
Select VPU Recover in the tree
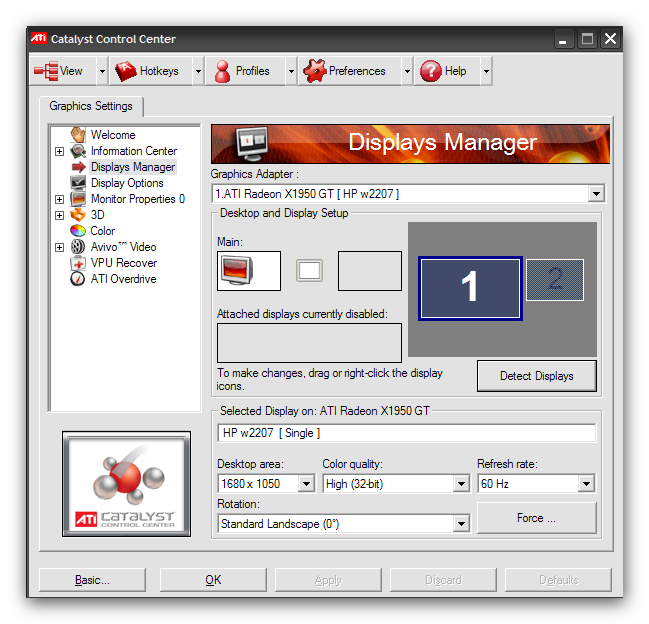pyautogui.click(x=124, y=263)
